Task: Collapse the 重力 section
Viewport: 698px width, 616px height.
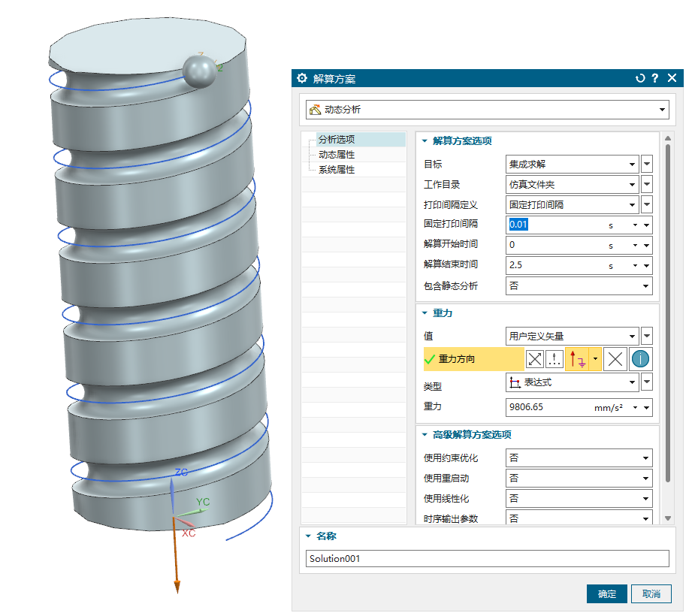Action: 425,313
